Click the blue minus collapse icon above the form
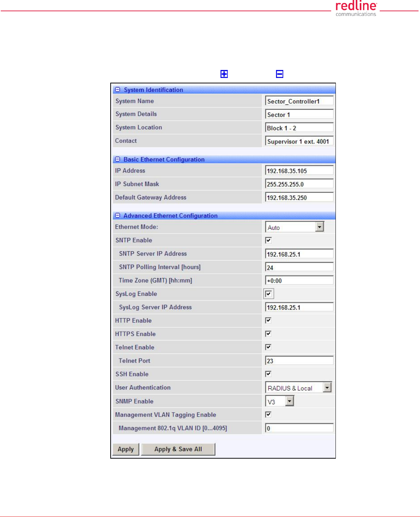Screen dimensions: 420x517 [x=280, y=74]
